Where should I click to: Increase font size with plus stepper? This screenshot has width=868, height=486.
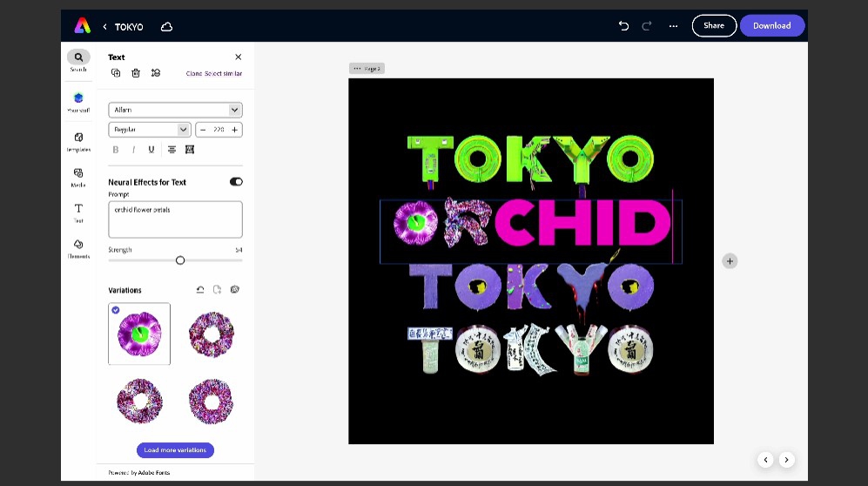(x=234, y=130)
